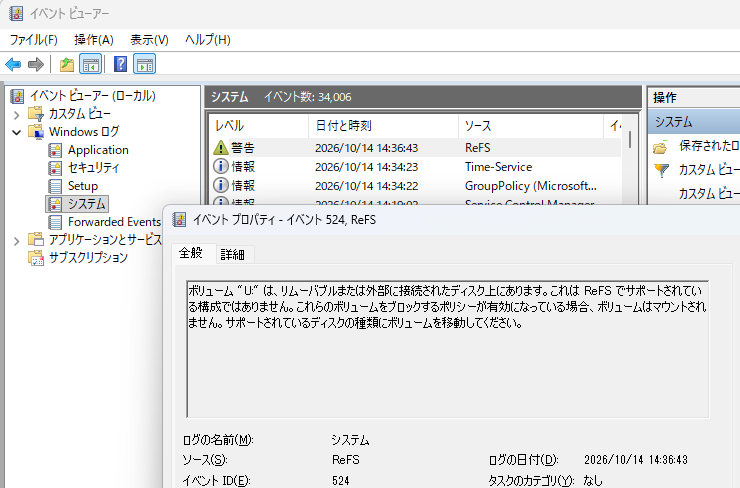Viewport: 740px width, 488px height.
Task: Click the アプリケーションとサービス folder icon
Action: tap(36, 240)
